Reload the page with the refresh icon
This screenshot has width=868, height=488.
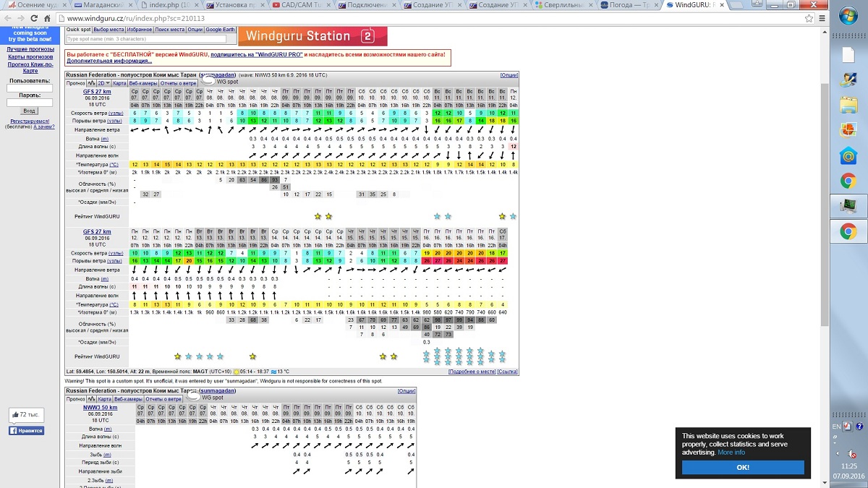tap(33, 18)
